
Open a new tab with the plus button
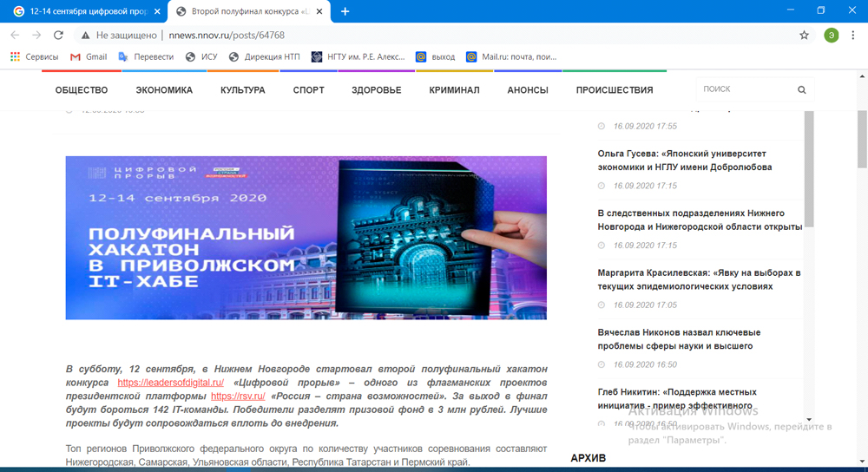tap(345, 11)
